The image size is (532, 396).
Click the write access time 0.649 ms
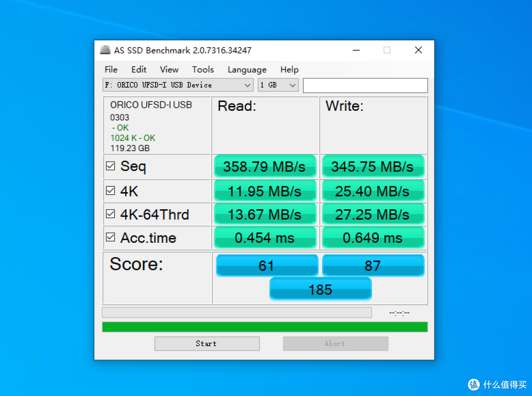373,237
